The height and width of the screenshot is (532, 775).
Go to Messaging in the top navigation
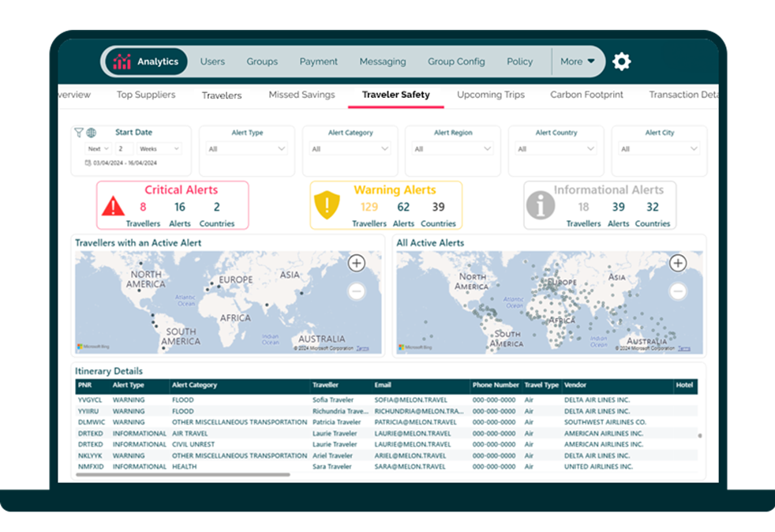pos(383,62)
